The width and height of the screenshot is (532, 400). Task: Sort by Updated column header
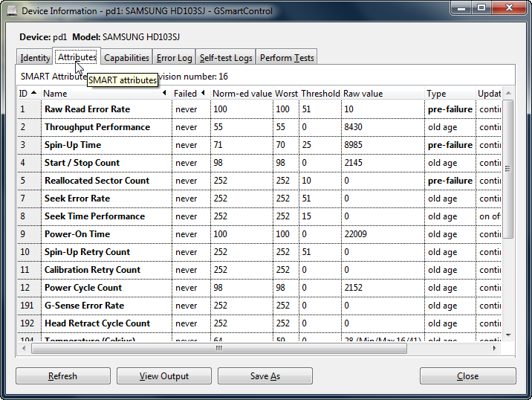(x=489, y=94)
